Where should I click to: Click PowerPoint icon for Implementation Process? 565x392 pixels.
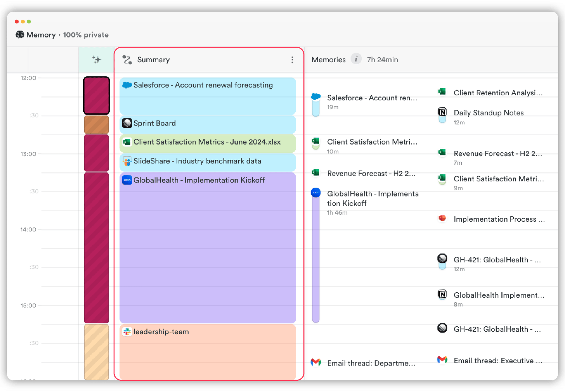pos(442,218)
